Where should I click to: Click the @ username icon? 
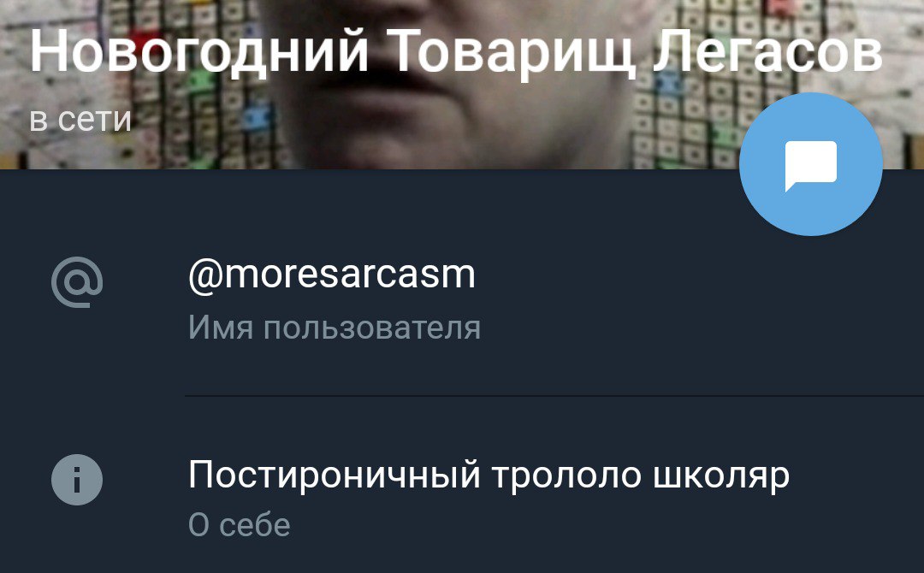tap(77, 282)
